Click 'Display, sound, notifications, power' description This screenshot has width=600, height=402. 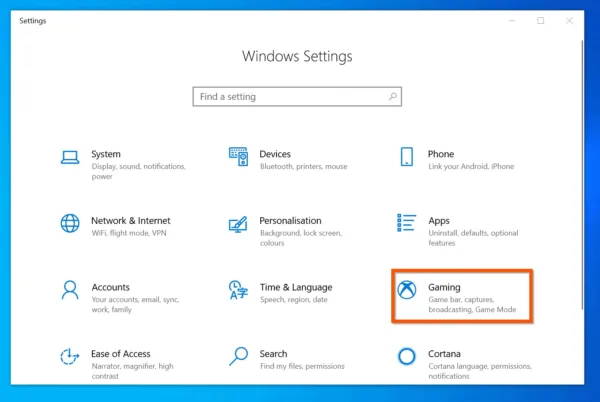[x=139, y=171]
